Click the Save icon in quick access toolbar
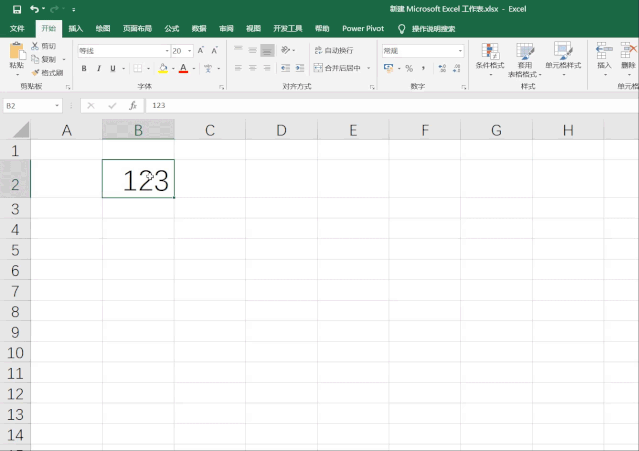Screen dimensions: 639x451 coord(17,9)
